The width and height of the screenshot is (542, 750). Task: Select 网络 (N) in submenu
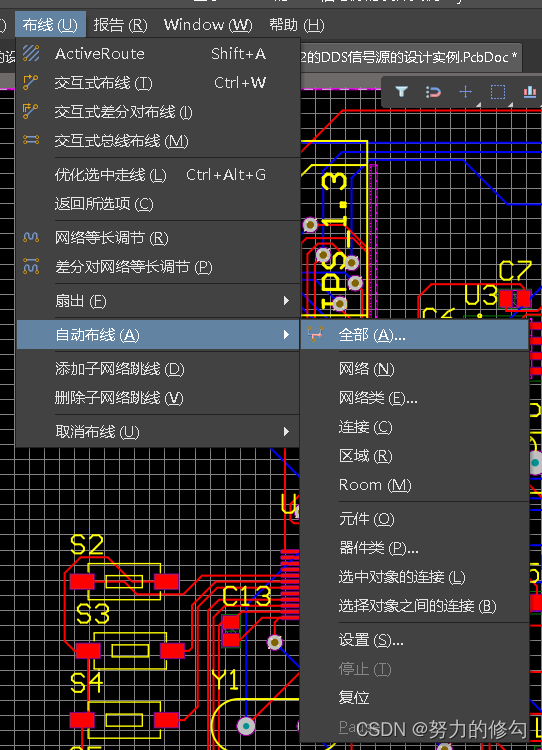[x=414, y=369]
